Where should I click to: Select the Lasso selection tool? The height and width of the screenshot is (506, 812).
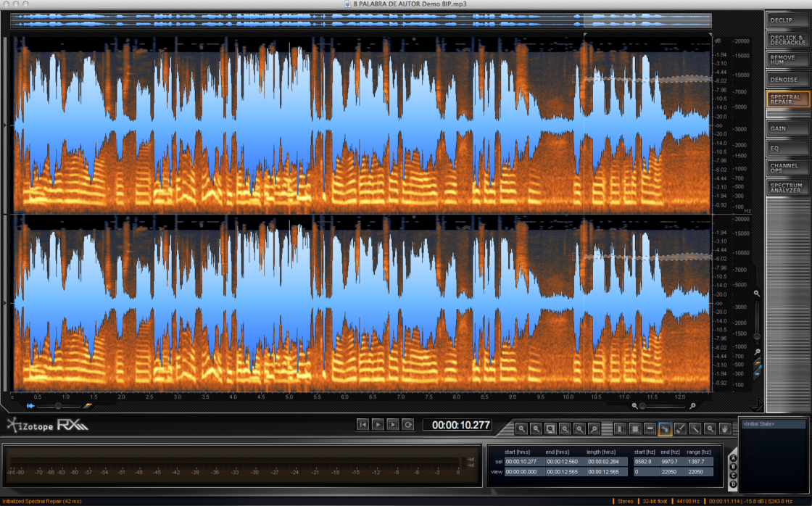tap(664, 428)
